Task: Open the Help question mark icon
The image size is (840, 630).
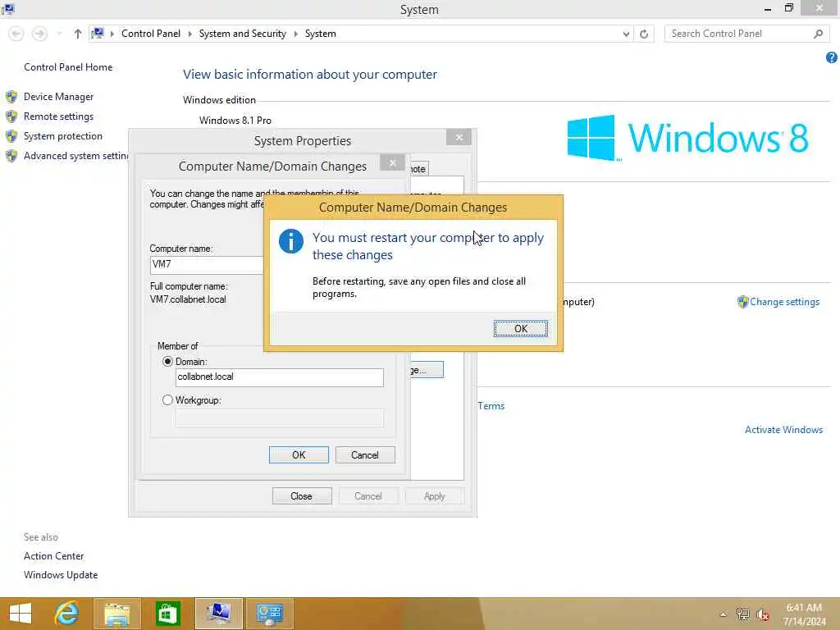Action: point(832,57)
